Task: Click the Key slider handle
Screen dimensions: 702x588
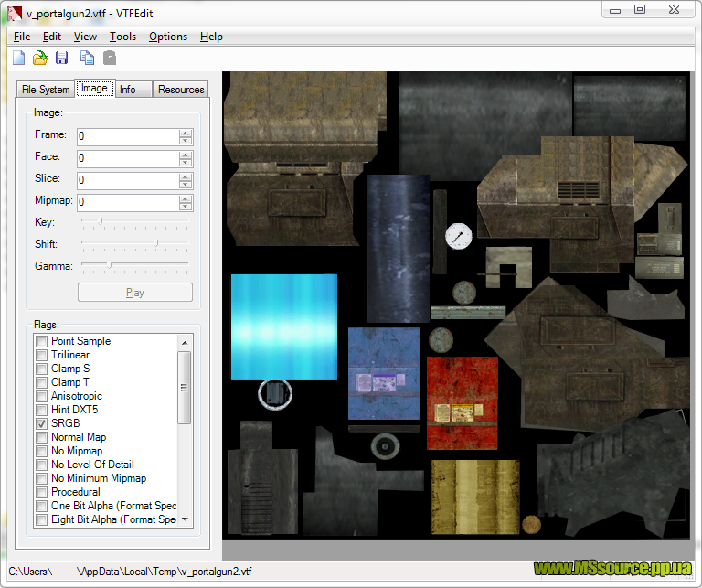Action: pyautogui.click(x=101, y=220)
